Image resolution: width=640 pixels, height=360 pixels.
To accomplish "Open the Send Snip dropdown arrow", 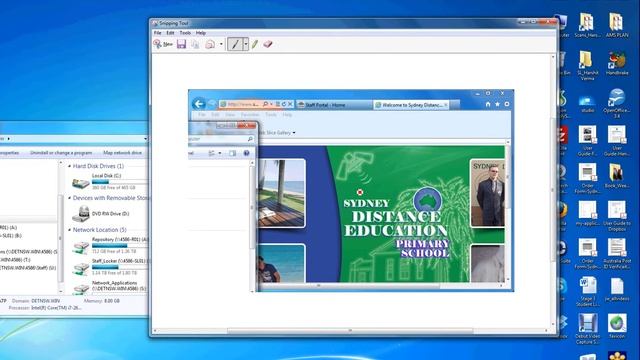I will (221, 44).
